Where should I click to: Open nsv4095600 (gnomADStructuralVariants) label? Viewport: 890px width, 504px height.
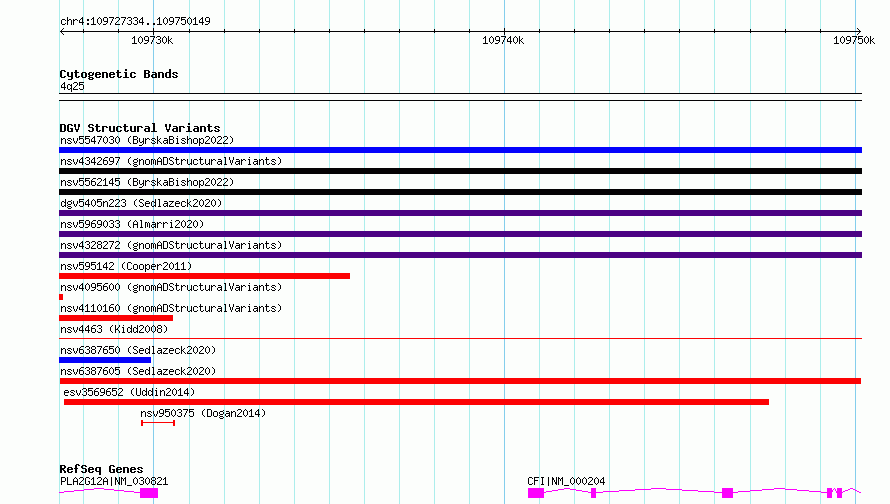pyautogui.click(x=171, y=287)
